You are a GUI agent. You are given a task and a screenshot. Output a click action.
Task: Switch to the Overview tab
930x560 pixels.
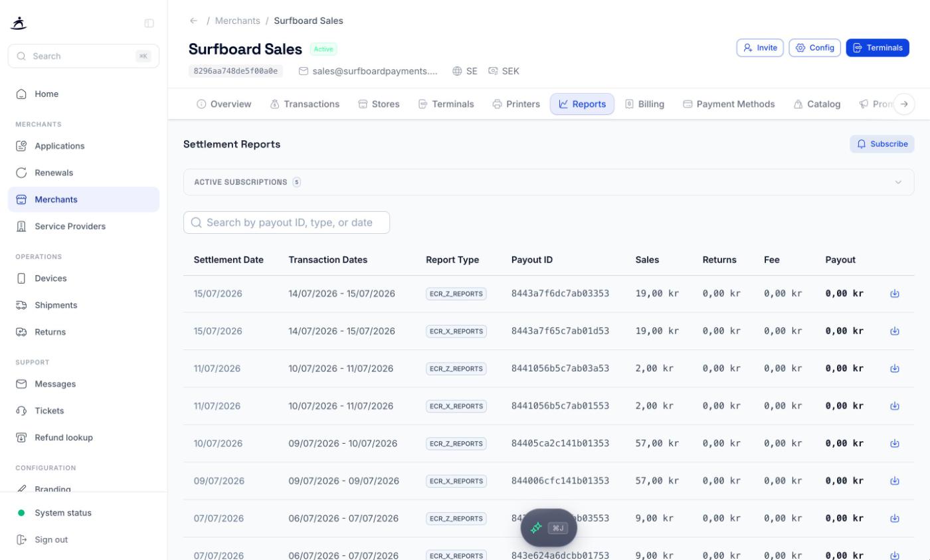(x=224, y=104)
